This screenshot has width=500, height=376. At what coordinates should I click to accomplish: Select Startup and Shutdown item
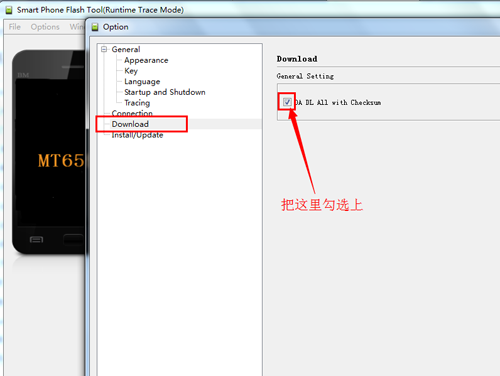point(165,92)
